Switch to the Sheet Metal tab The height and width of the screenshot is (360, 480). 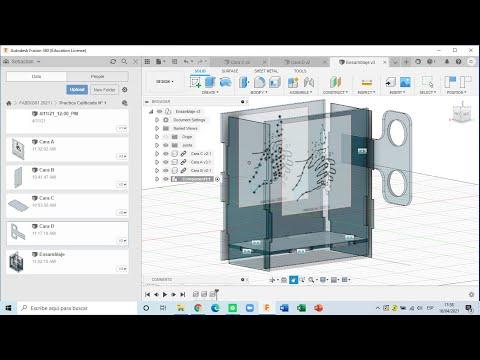(266, 71)
